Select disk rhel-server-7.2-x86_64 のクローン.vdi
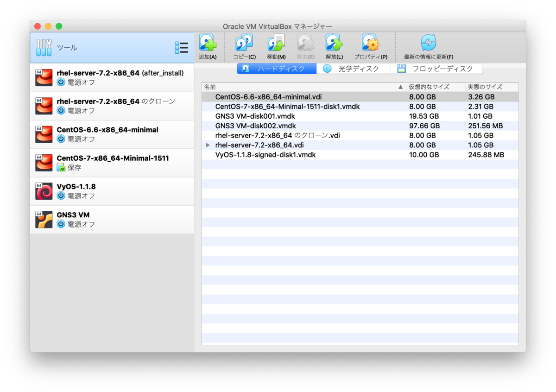 tap(278, 135)
